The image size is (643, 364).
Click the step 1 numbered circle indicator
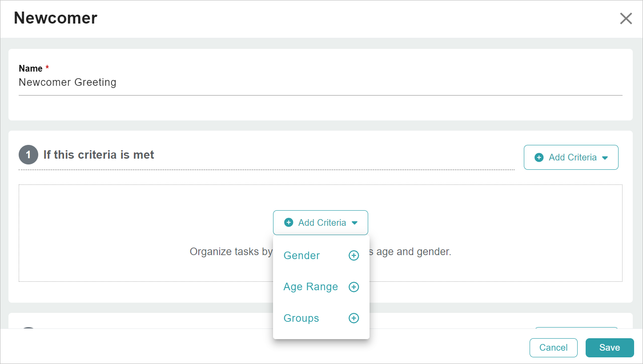point(28,154)
